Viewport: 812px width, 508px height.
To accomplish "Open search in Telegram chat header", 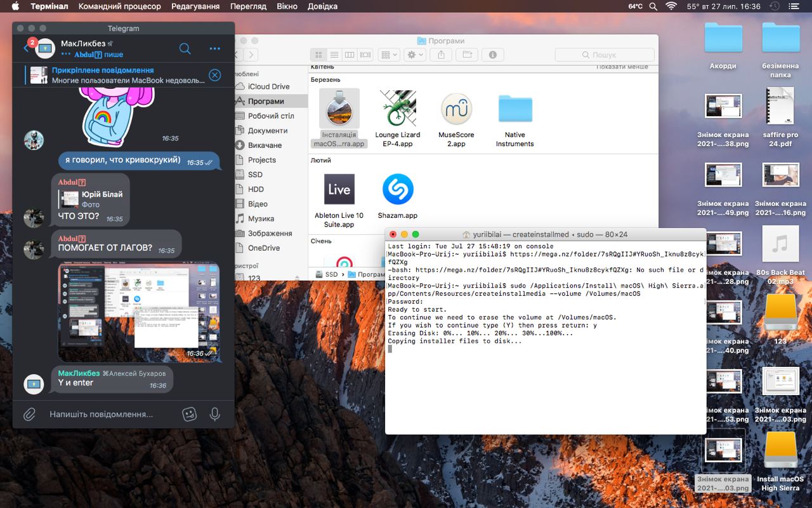I will click(x=185, y=48).
